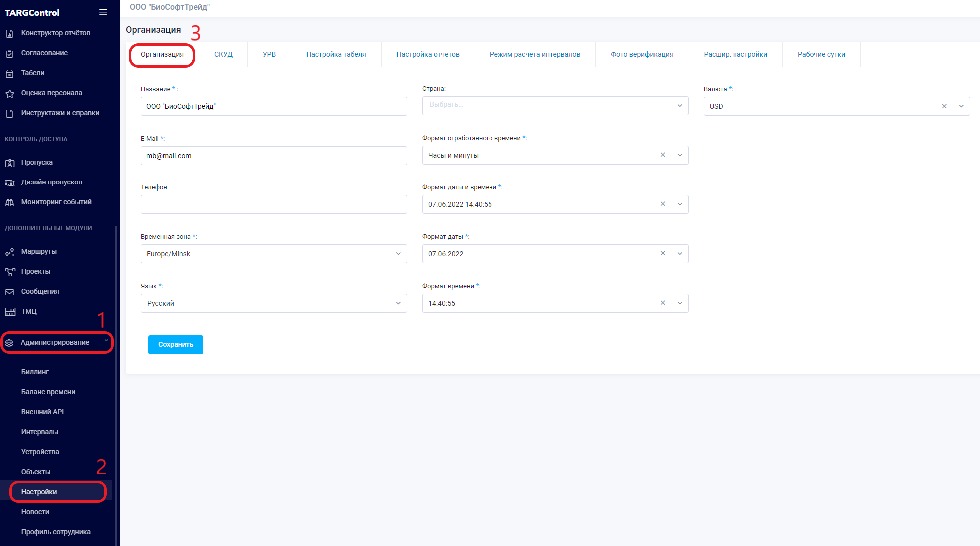
Task: Switch to the УРВ tab
Action: tap(269, 55)
